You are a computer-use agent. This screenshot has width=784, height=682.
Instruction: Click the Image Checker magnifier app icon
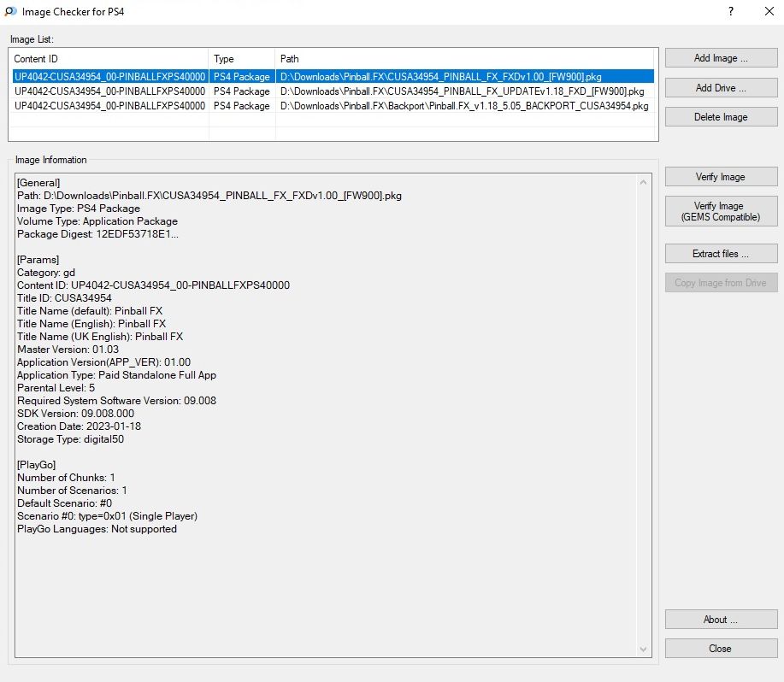click(x=10, y=11)
